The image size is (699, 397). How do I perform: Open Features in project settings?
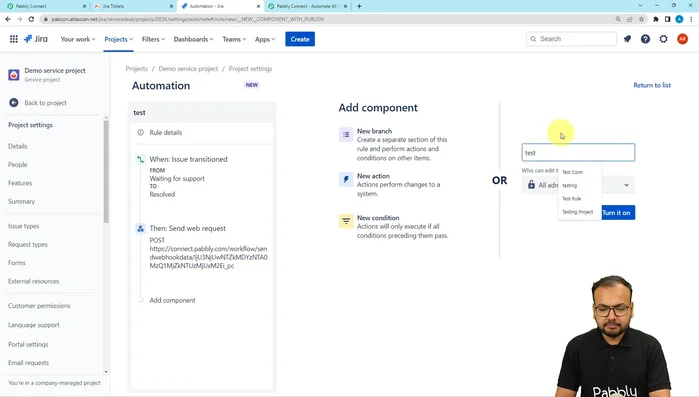coord(20,183)
